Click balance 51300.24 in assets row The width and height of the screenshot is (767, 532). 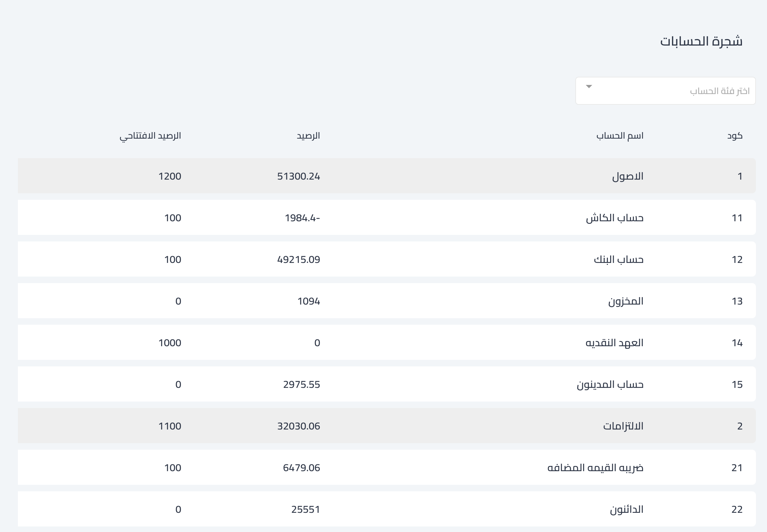point(298,176)
